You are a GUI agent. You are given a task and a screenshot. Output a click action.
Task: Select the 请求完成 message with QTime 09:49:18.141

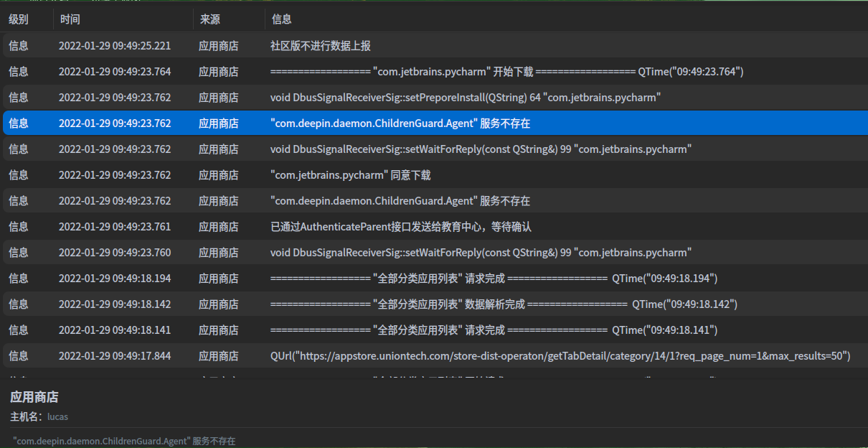click(494, 330)
